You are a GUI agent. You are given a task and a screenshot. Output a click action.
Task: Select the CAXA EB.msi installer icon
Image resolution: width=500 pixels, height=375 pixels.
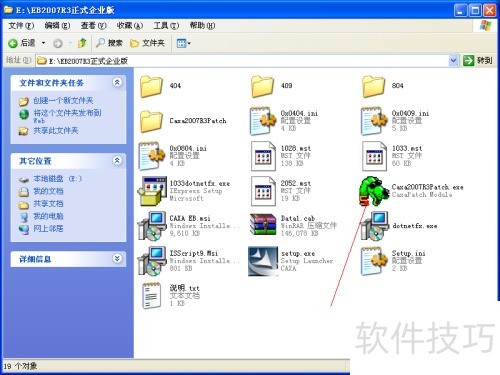point(152,226)
